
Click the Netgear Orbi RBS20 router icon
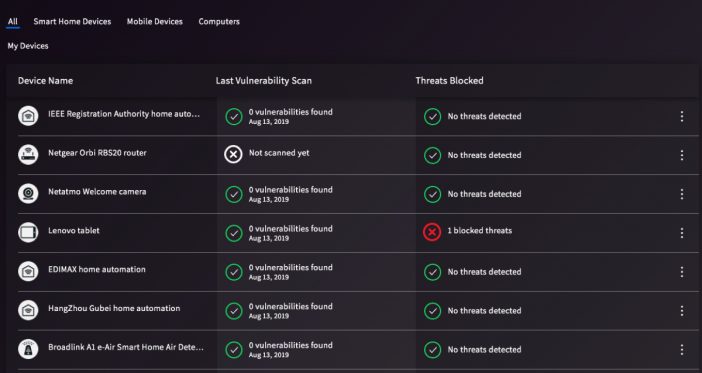coord(28,155)
